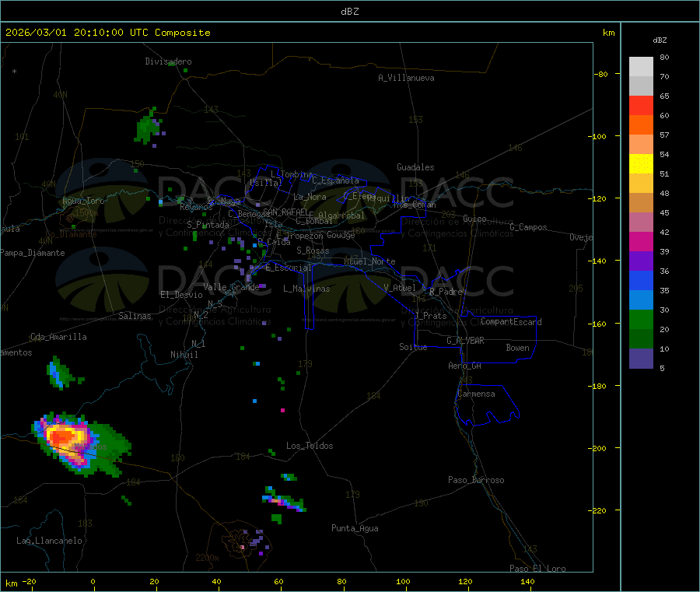Click the echo band north of Punta_Agua

[x=285, y=500]
